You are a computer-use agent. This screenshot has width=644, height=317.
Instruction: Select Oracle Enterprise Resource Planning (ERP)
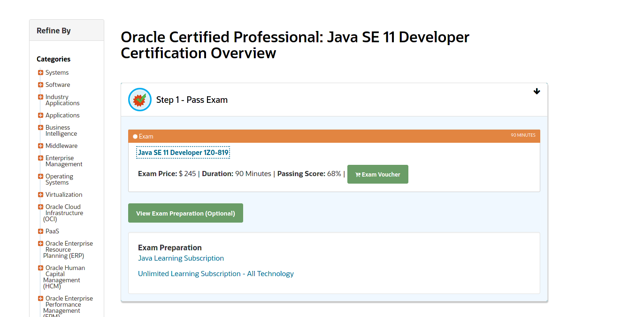[68, 249]
